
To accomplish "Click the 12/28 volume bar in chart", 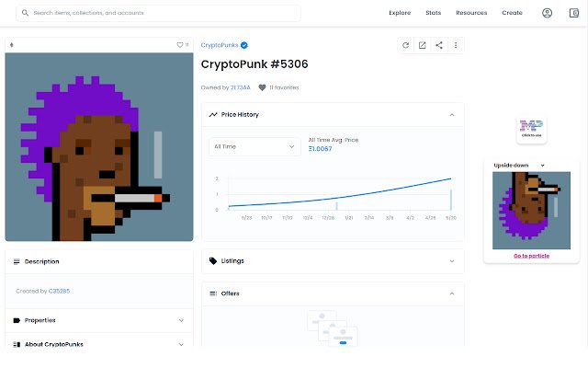I will [x=337, y=206].
